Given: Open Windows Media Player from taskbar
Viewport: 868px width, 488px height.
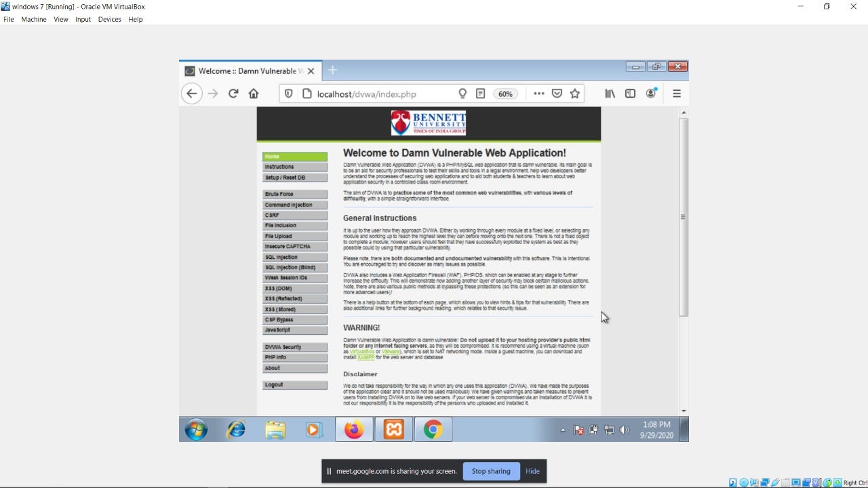Looking at the screenshot, I should [x=313, y=430].
